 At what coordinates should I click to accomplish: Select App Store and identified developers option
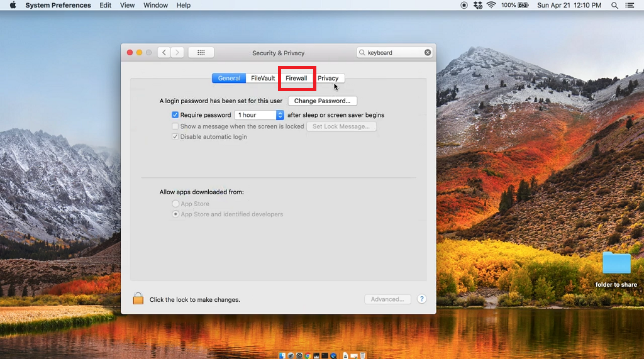pos(175,214)
